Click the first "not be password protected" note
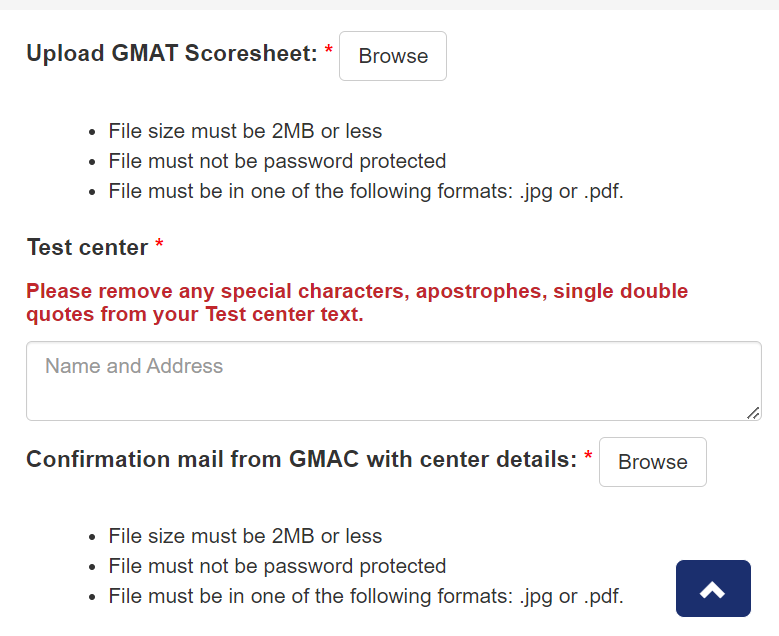 [277, 161]
